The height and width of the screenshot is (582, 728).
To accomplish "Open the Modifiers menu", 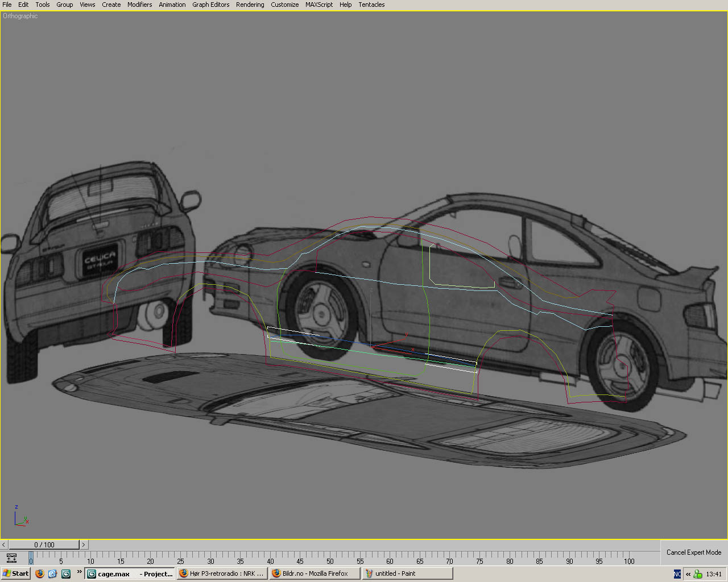I will [x=139, y=5].
